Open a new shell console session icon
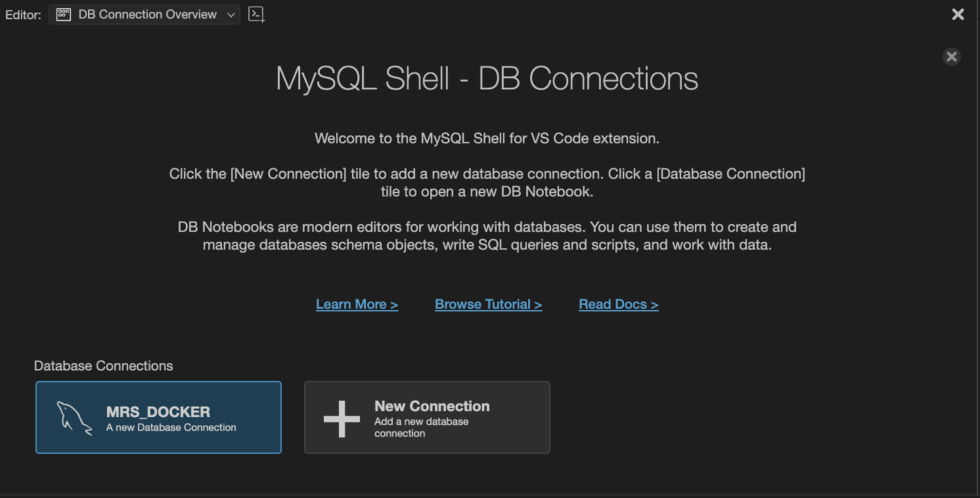The width and height of the screenshot is (980, 498). coord(256,14)
